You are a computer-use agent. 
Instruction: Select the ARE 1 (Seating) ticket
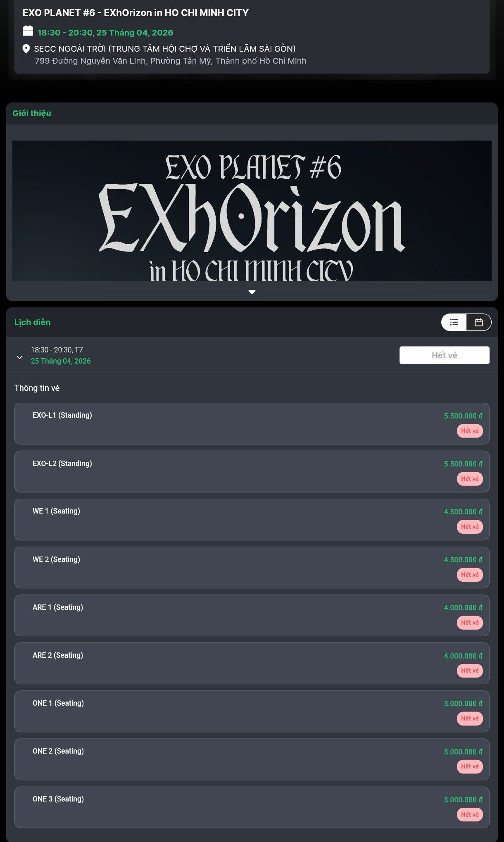252,615
